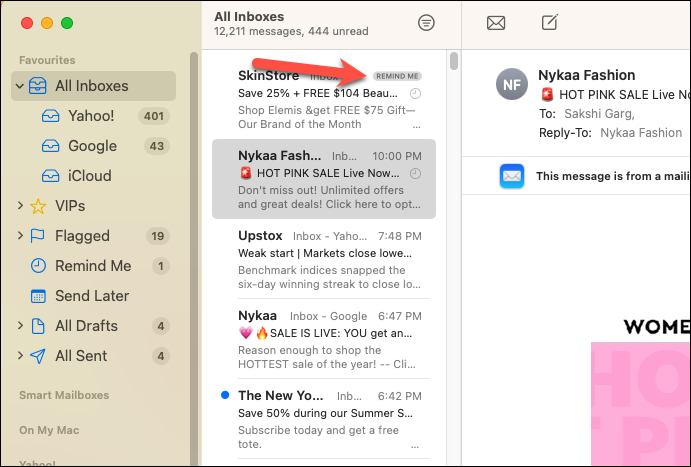Click the Get Mail envelope icon
The width and height of the screenshot is (691, 467).
pos(496,23)
